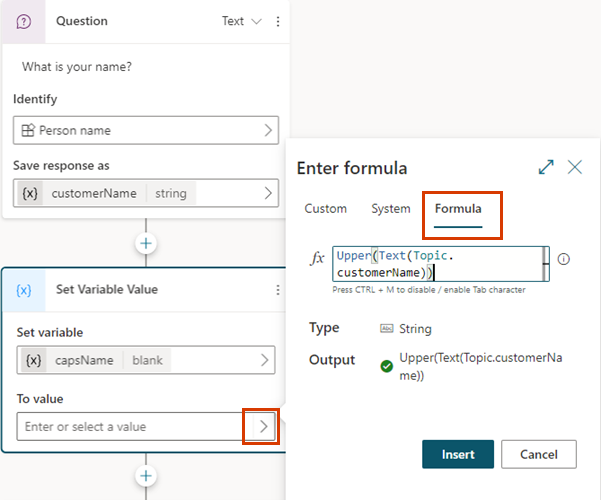601x500 pixels.
Task: Select the Formula tab
Action: [457, 209]
